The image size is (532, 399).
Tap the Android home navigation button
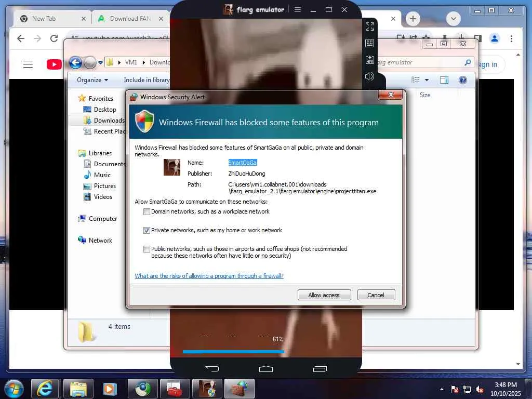[x=265, y=369]
